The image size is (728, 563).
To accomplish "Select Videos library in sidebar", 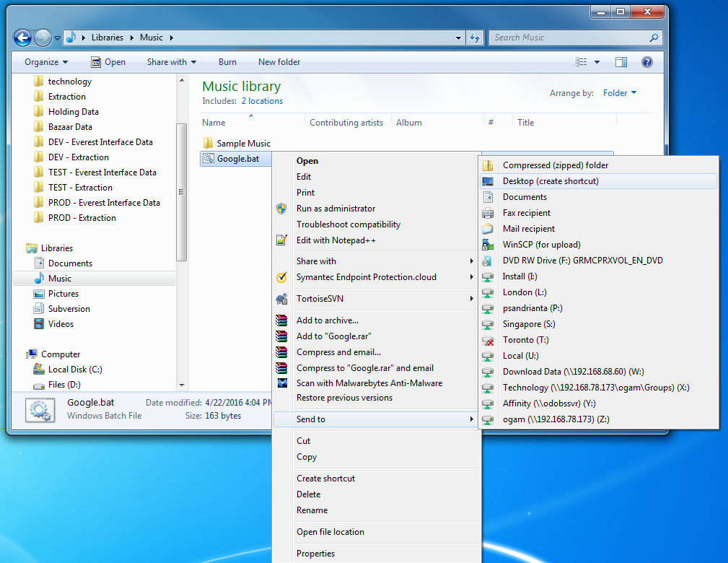I will [x=61, y=324].
